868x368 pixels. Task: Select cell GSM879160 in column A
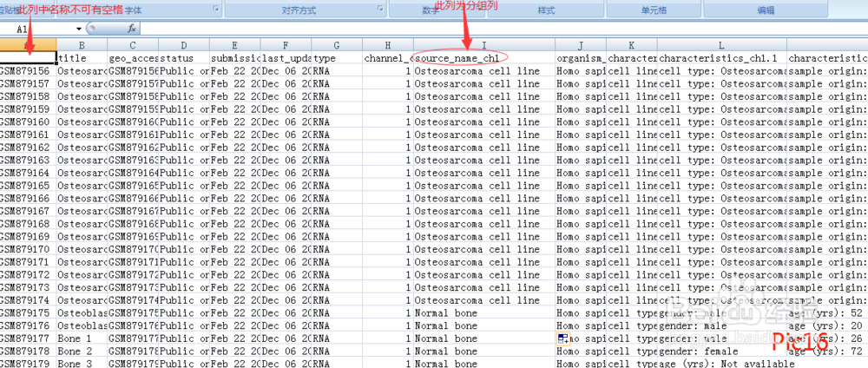pos(29,122)
